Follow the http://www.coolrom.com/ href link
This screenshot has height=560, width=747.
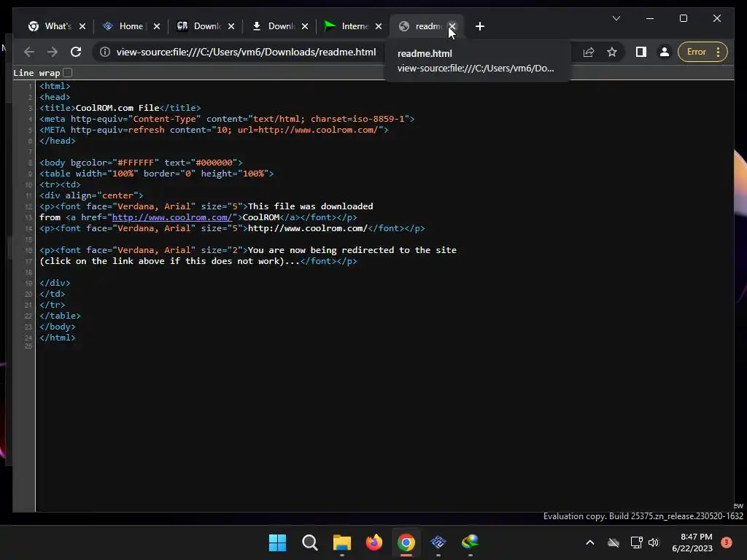(x=171, y=217)
